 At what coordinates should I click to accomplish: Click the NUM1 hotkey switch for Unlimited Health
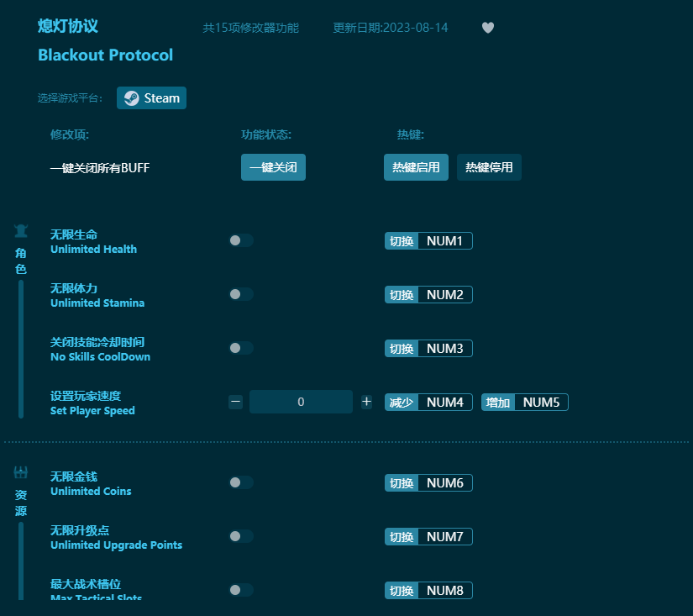tap(428, 240)
